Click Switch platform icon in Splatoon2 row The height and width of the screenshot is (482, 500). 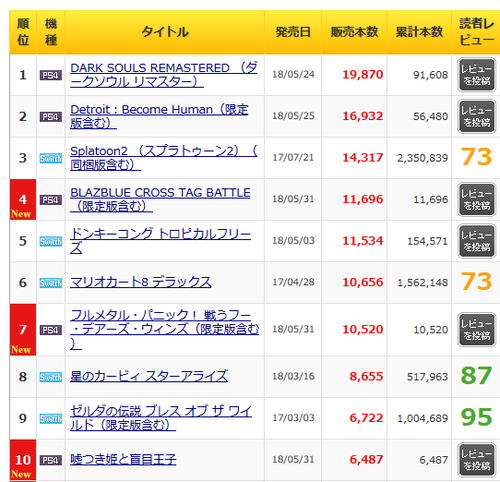pyautogui.click(x=51, y=158)
